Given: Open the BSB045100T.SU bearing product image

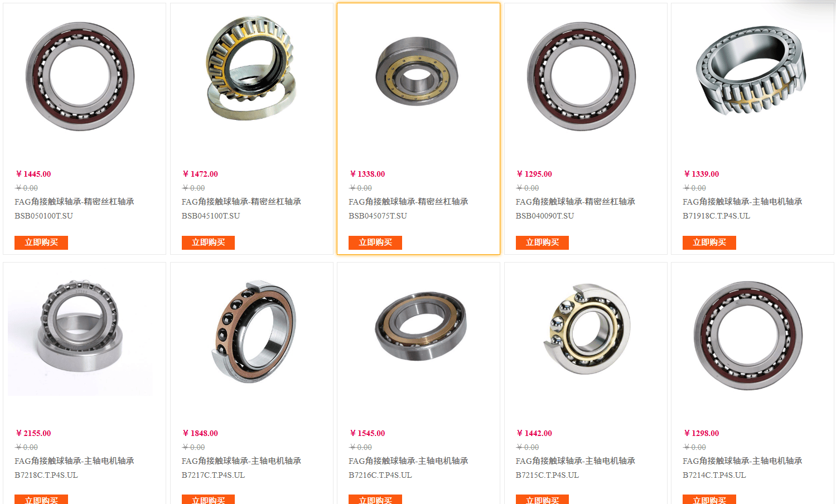Looking at the screenshot, I should click(x=250, y=68).
